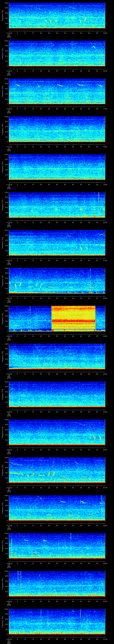Click the red broadband noise burst in the 4:22:00 spectrogram

73,319
